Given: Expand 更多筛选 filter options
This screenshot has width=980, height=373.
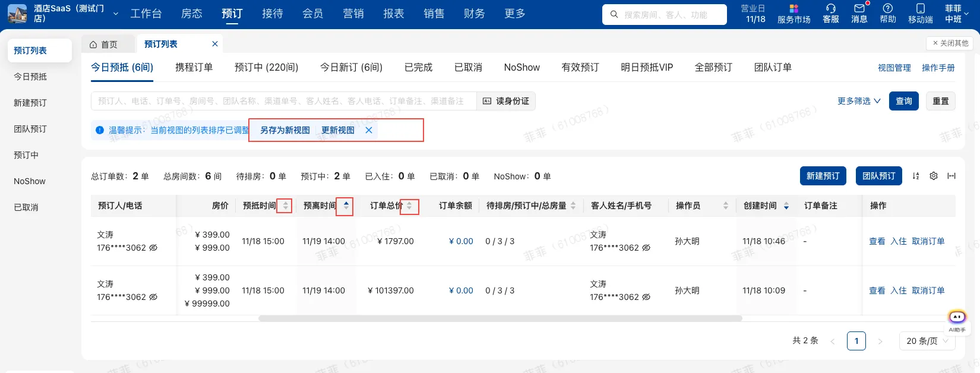Looking at the screenshot, I should coord(859,101).
